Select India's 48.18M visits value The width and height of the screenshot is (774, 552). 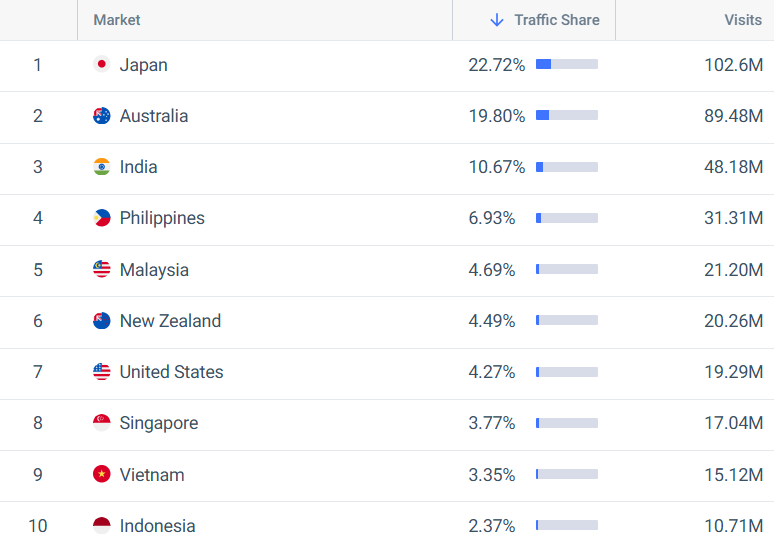coord(734,167)
